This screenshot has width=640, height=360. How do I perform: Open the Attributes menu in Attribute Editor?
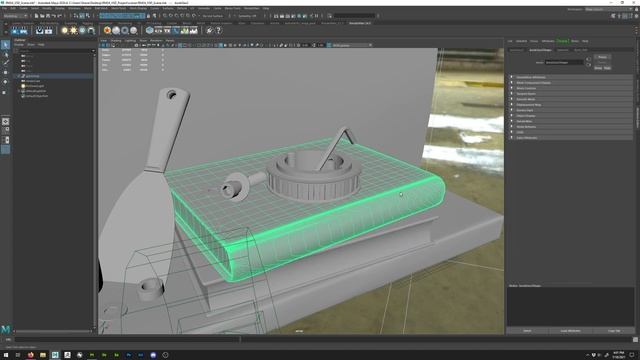pyautogui.click(x=548, y=41)
